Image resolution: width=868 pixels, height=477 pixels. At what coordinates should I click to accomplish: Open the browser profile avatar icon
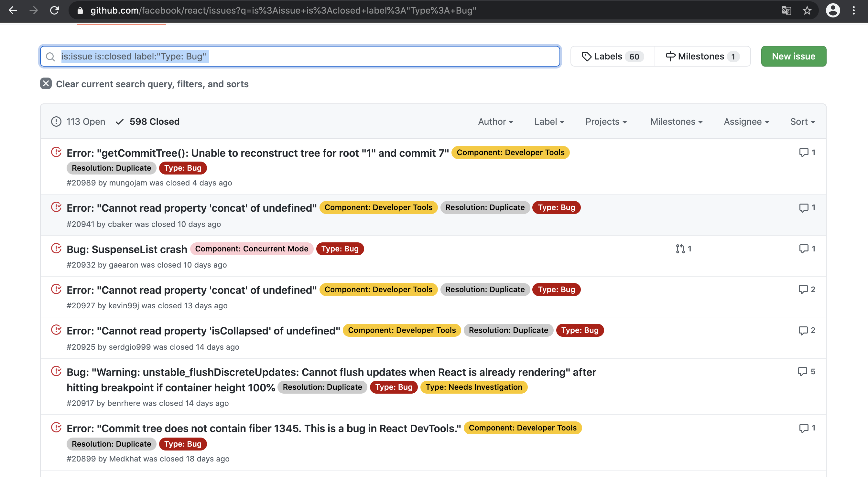833,10
